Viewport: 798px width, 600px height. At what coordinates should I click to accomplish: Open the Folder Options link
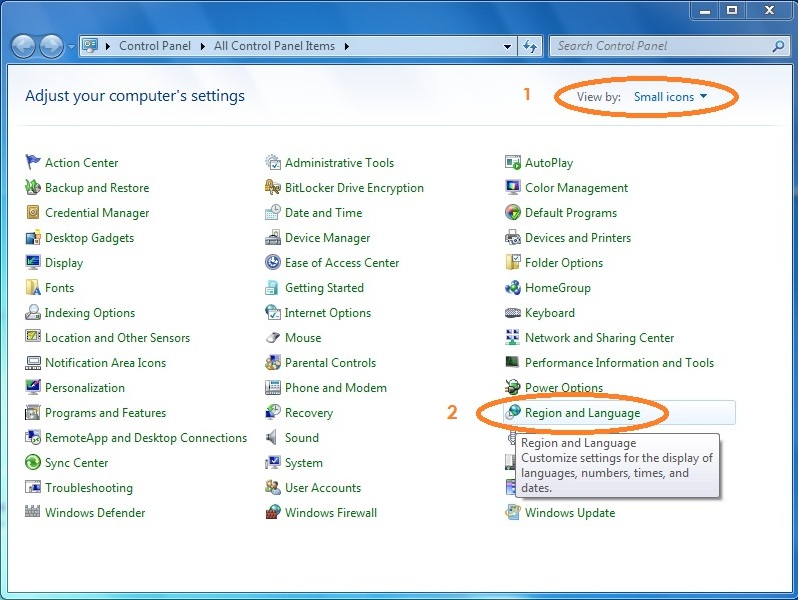point(564,263)
